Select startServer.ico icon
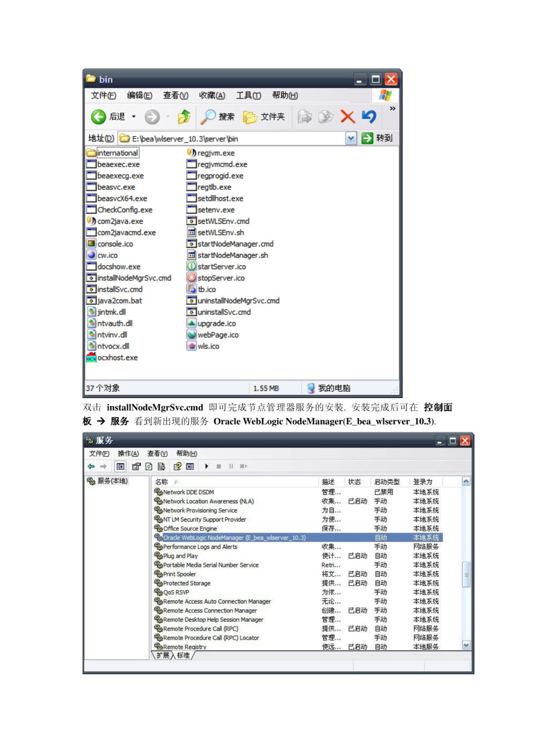This screenshot has width=535, height=756. 191,267
